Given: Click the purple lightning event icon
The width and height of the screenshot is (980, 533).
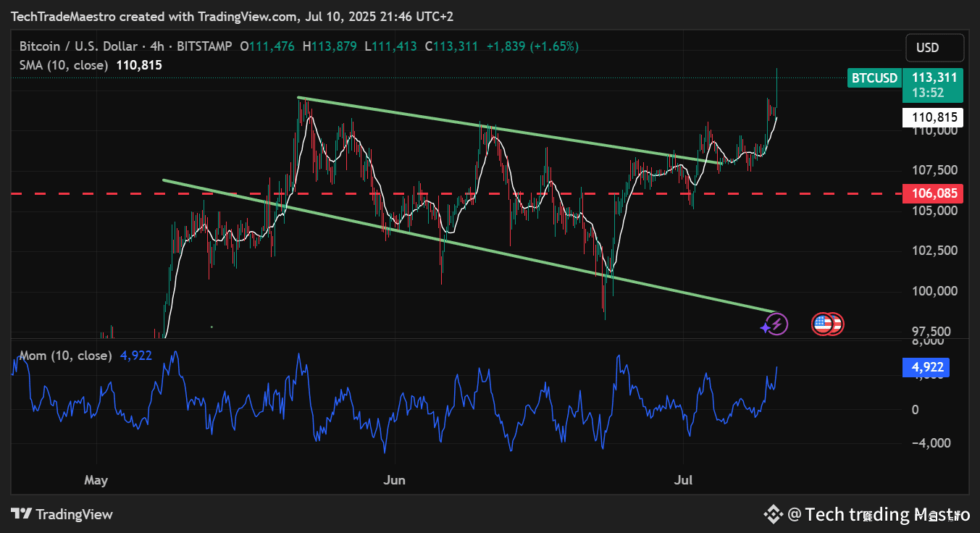Looking at the screenshot, I should coord(776,324).
